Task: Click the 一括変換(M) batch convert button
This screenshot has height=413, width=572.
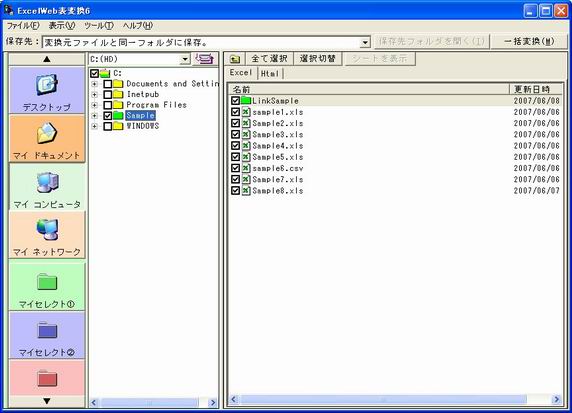Action: [529, 42]
